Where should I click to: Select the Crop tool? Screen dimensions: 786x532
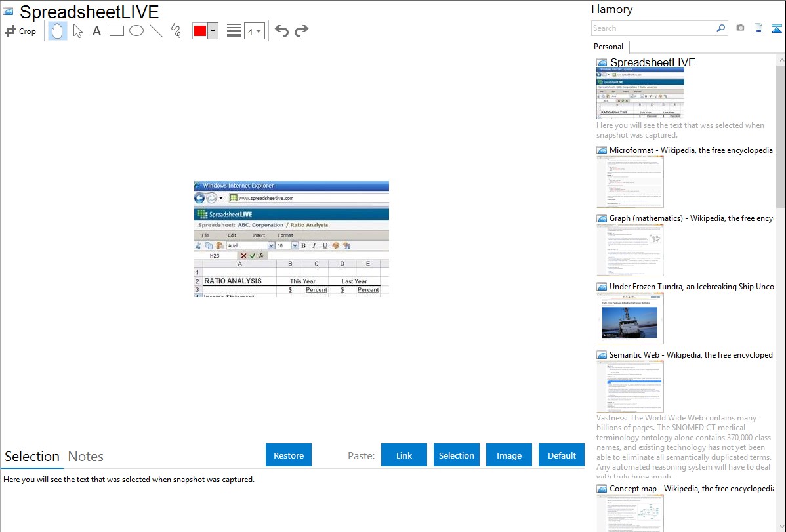click(20, 31)
